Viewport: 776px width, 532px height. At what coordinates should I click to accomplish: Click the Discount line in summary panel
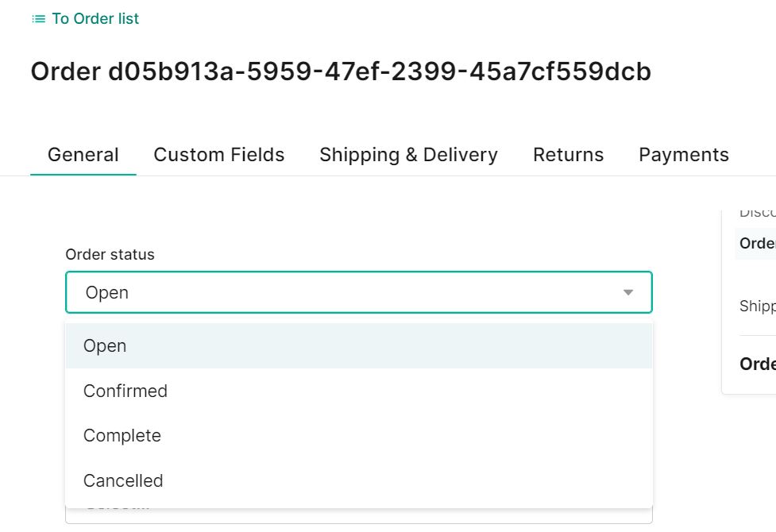pyautogui.click(x=757, y=214)
